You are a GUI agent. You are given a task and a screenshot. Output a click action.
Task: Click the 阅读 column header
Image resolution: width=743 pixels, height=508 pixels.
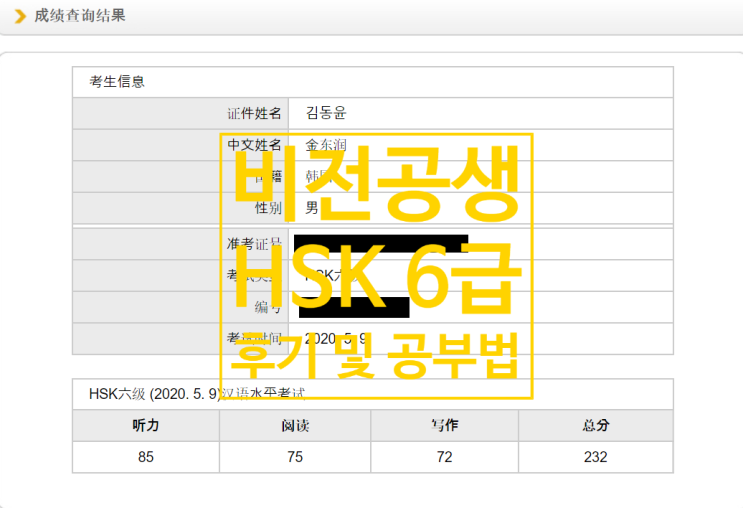tap(295, 426)
